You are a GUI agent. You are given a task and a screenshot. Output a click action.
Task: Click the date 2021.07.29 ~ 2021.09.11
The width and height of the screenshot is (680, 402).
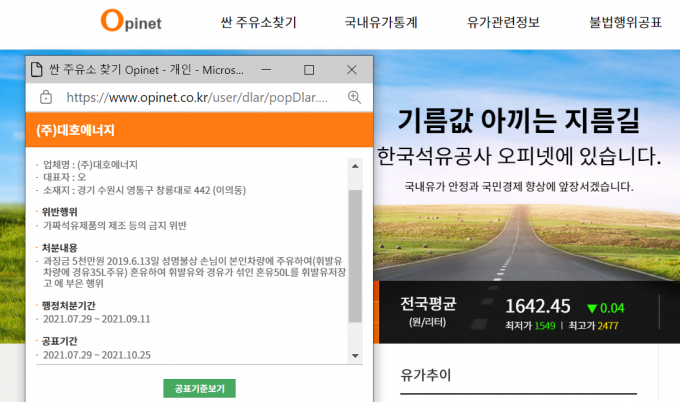97,319
